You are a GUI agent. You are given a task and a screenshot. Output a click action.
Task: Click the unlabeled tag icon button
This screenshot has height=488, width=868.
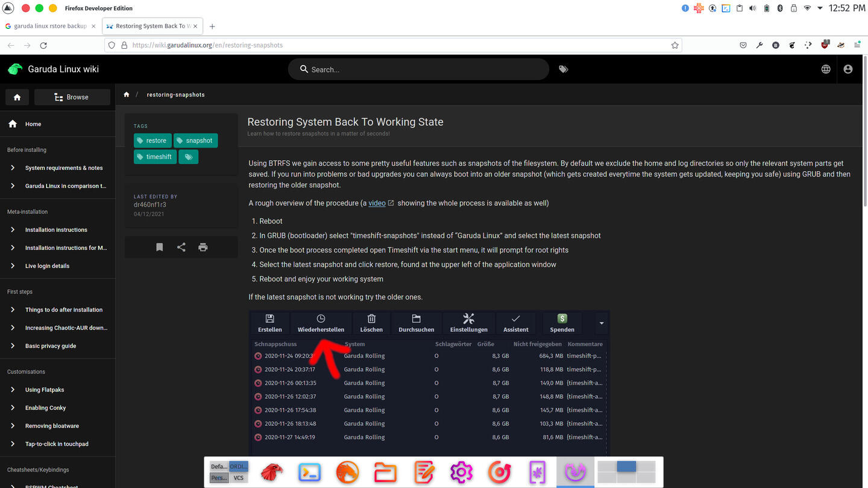click(x=189, y=157)
